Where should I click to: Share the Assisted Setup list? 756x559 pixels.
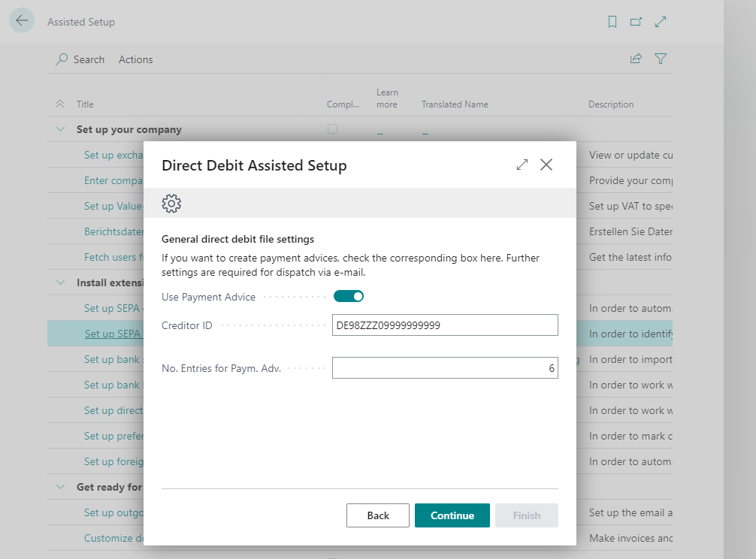[635, 58]
